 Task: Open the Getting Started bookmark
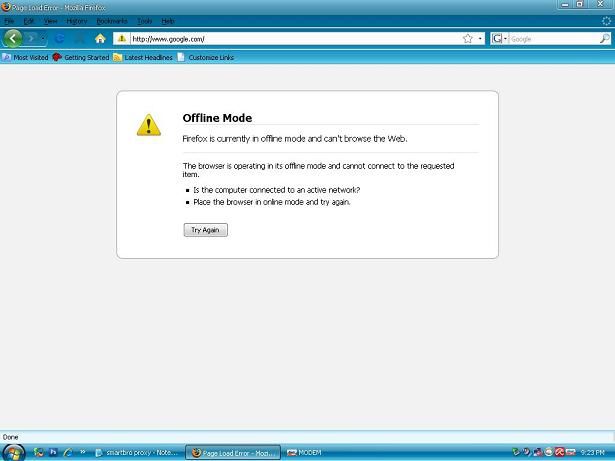point(81,57)
